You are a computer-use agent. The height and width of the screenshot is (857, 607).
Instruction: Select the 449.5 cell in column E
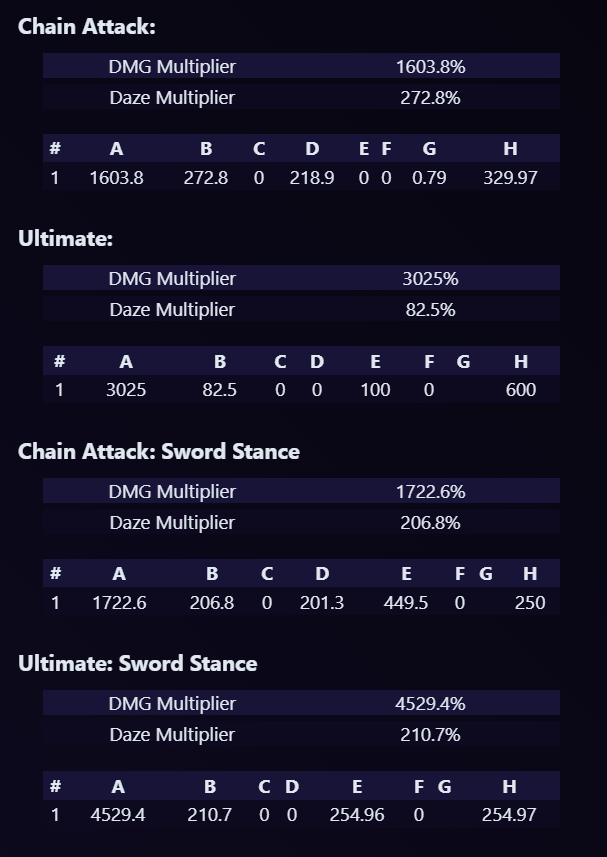coord(406,603)
